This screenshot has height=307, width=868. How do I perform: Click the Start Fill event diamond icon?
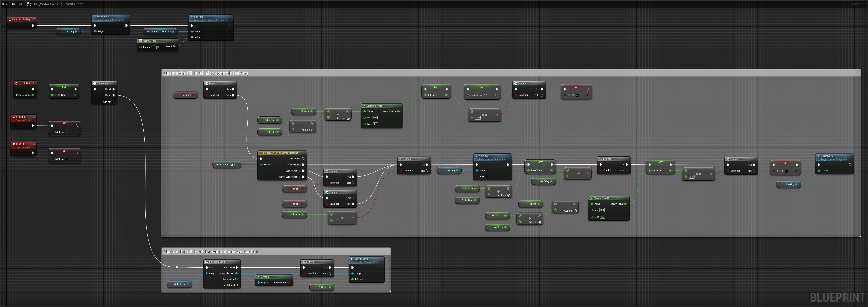(14, 117)
